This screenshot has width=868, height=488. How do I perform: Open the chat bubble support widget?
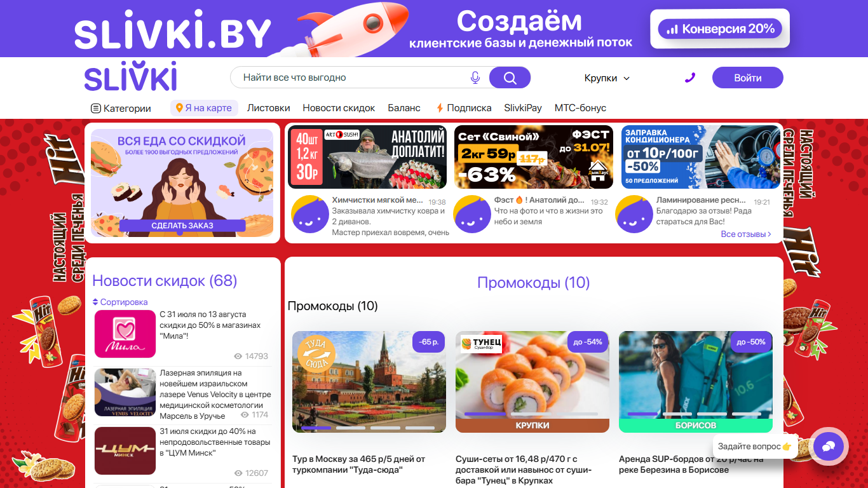point(828,447)
